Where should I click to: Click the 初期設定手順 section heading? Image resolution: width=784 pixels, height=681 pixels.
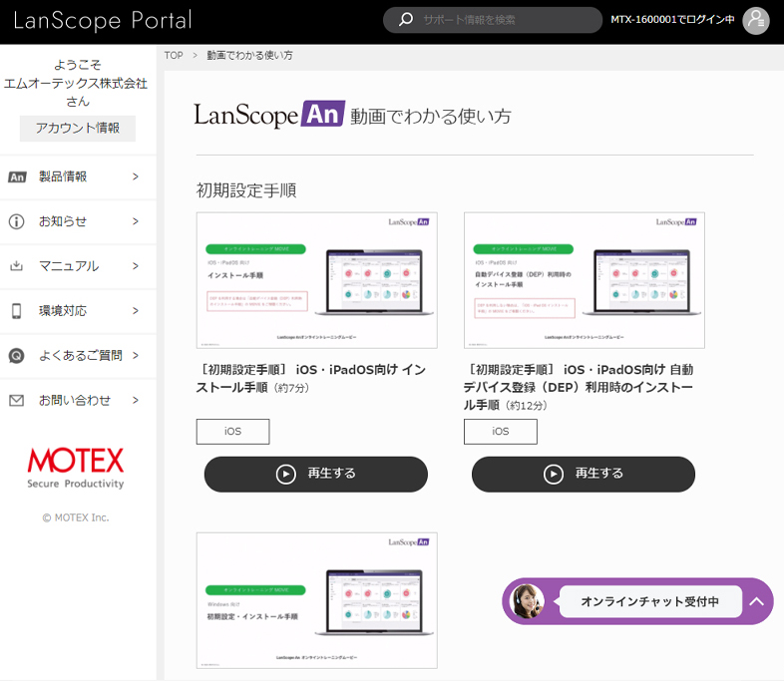click(246, 190)
